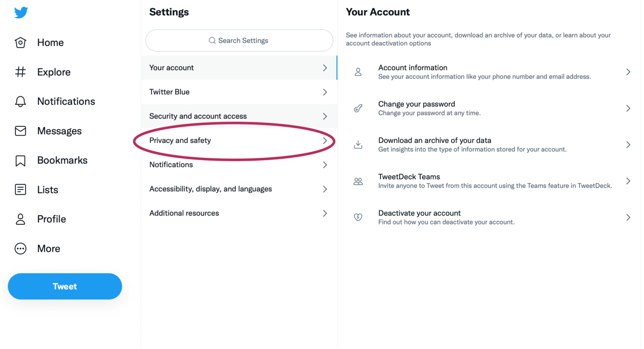Screen dimensions: 644x349
Task: Open the More label in sidebar
Action: pyautogui.click(x=49, y=249)
